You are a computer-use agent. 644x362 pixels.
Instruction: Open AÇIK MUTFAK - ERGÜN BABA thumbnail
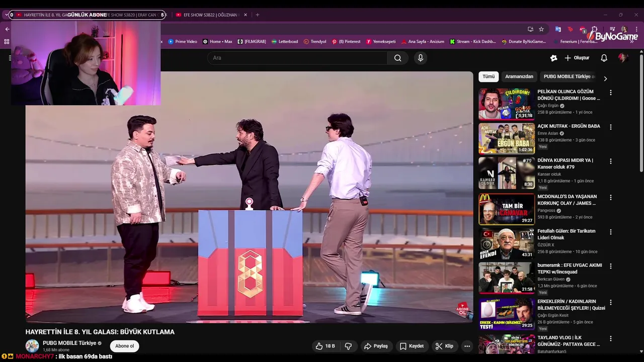tap(506, 138)
